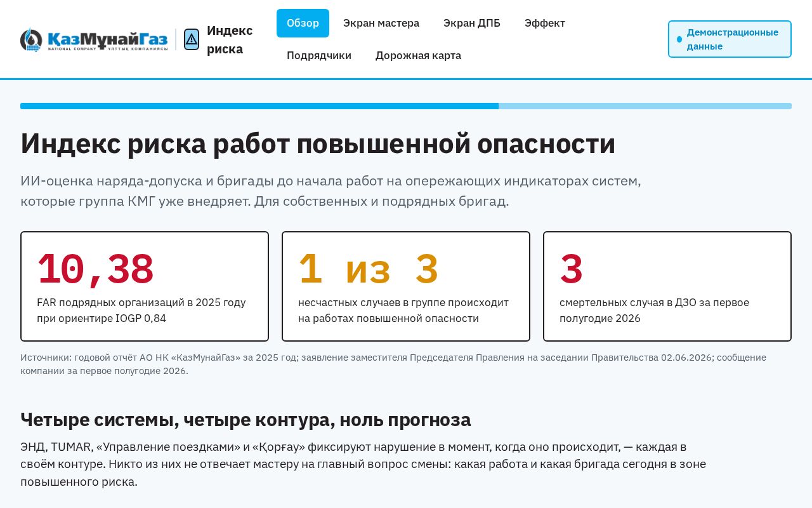Click heading 'Четыре системы, четыре контура, ноль прогноза'
Image resolution: width=812 pixels, height=508 pixels.
tap(246, 420)
